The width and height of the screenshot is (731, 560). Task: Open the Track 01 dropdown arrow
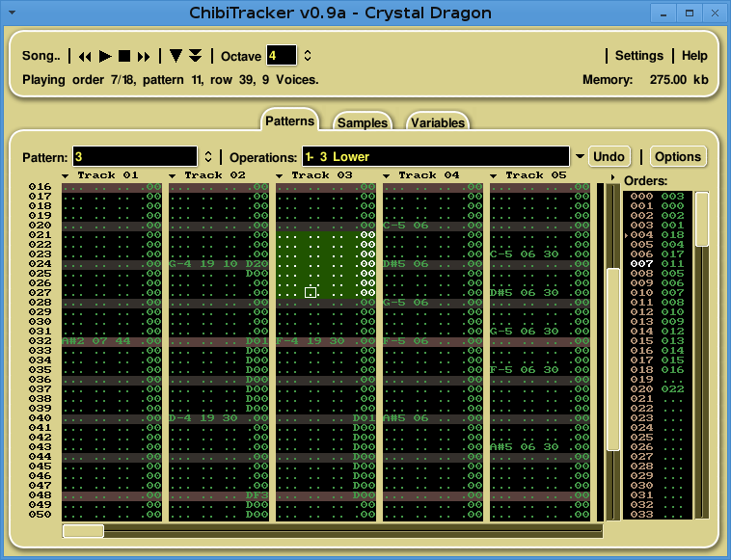(x=66, y=176)
